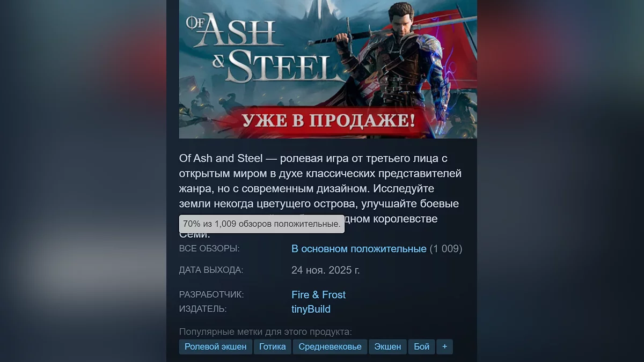644x362 pixels.
Task: Open the Ролевой экшен tag
Action: [x=215, y=346]
